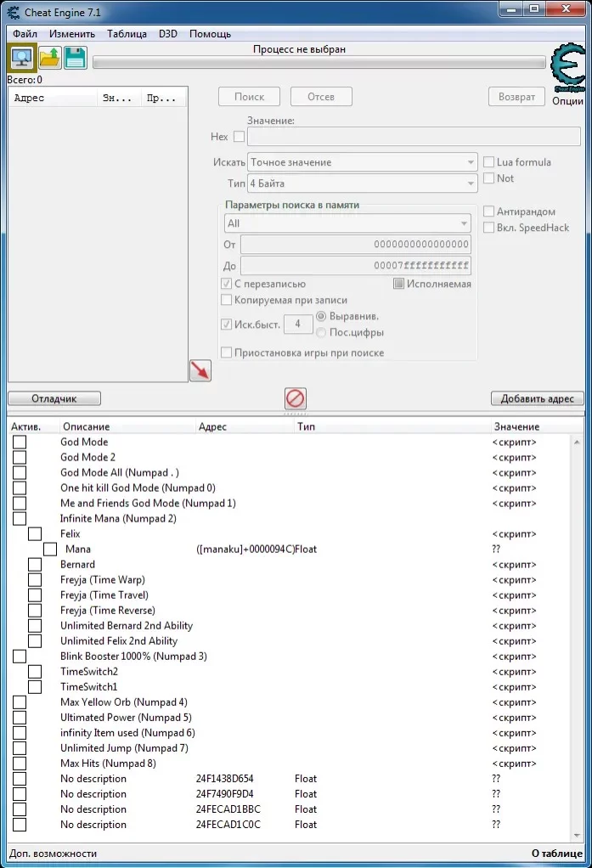Open the D3D menu

click(x=168, y=34)
